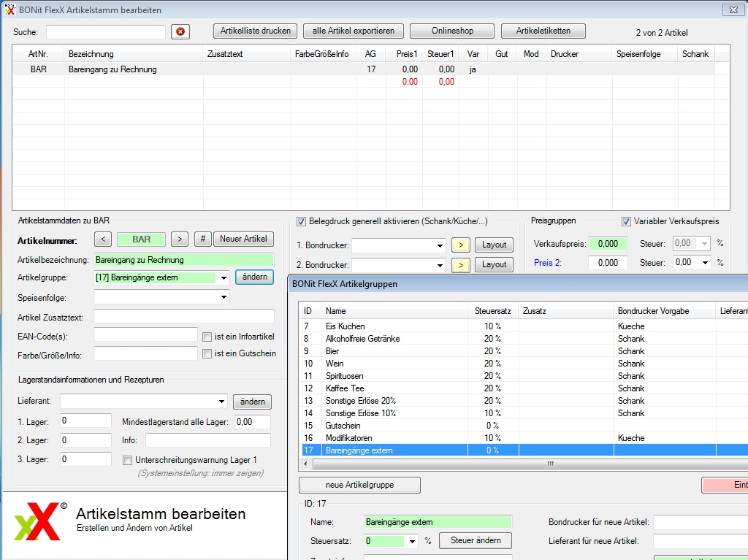Screen dimensions: 748x560
Task: Focus the Suche search field
Action: point(106,32)
